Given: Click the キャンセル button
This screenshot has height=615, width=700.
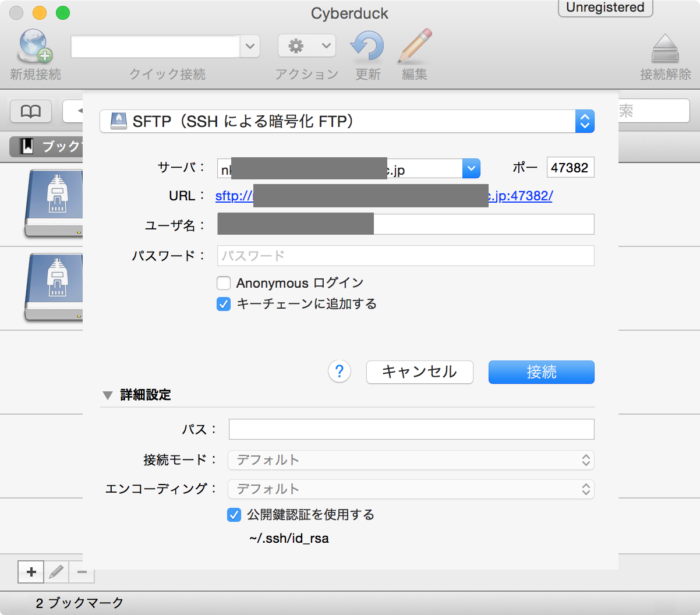Looking at the screenshot, I should pyautogui.click(x=419, y=372).
